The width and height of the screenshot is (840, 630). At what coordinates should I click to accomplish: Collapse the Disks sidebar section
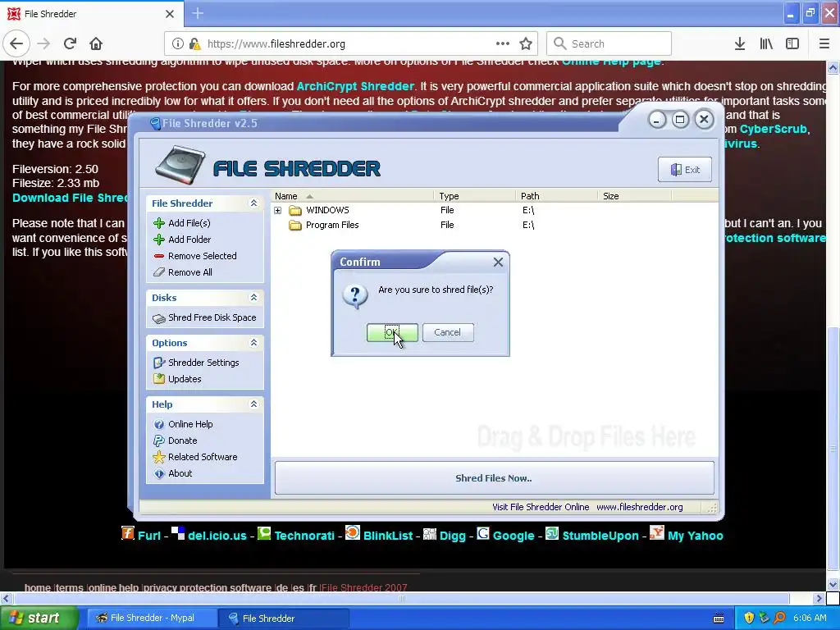pyautogui.click(x=254, y=297)
